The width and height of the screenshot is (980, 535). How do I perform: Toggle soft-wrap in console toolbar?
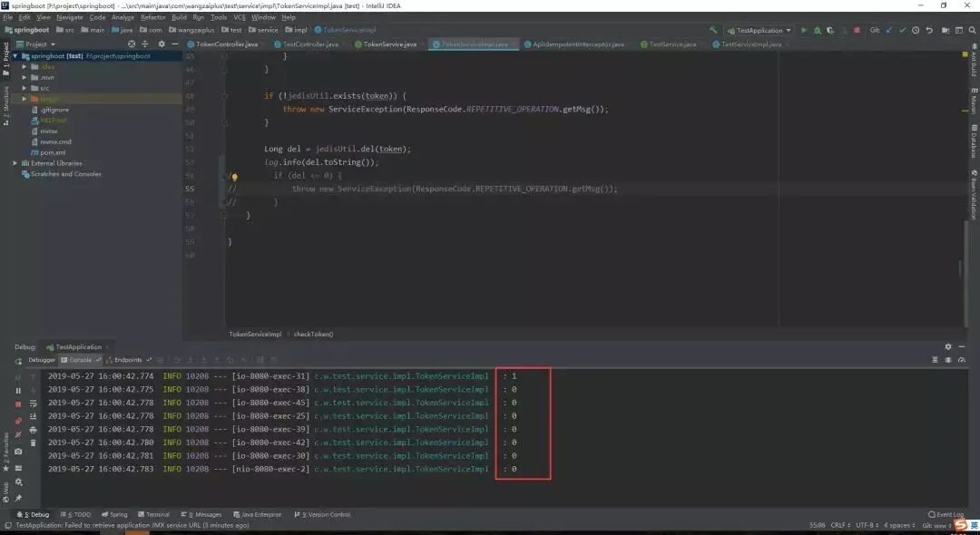[34, 404]
